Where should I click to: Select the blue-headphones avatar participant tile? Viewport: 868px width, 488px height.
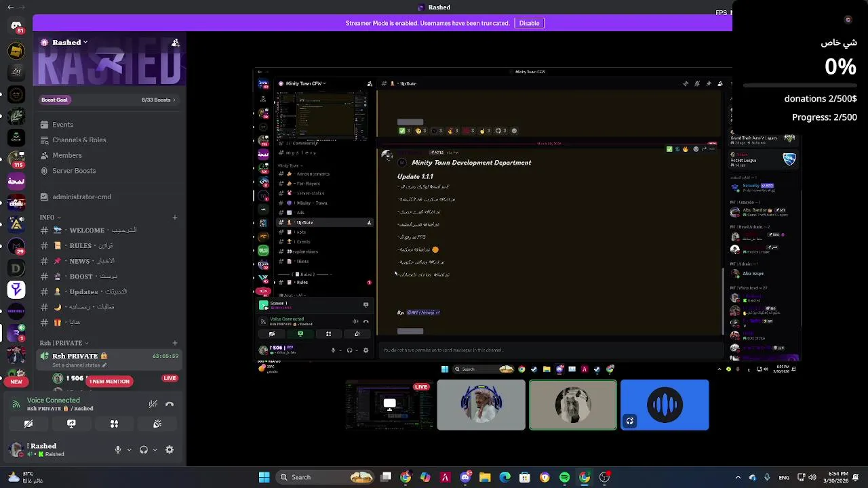[481, 405]
